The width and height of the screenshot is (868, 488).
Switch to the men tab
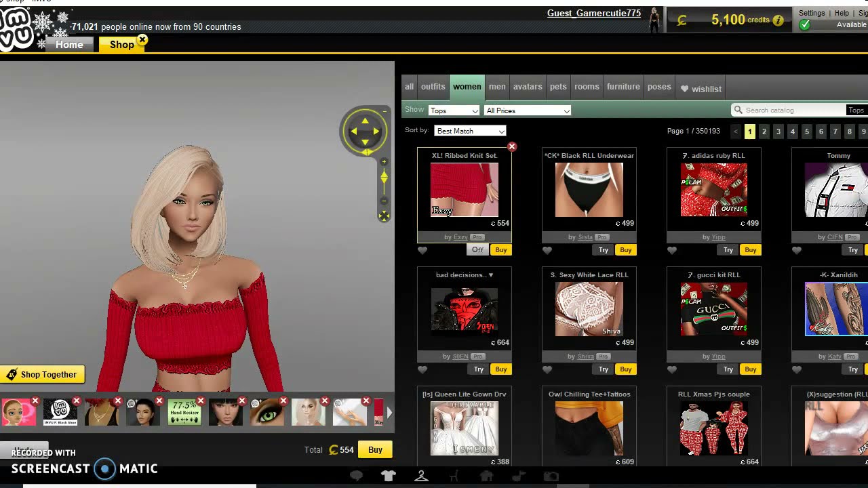497,87
